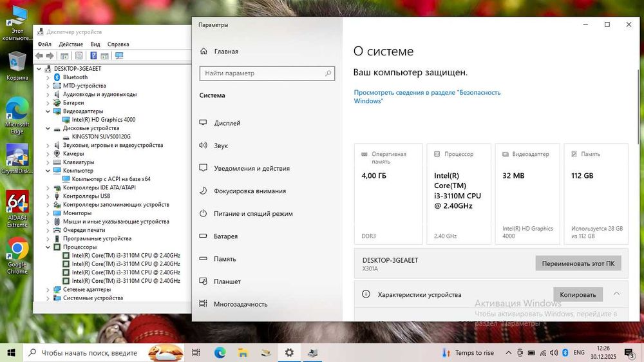
Task: Click the Найти параметр search field
Action: (x=267, y=73)
